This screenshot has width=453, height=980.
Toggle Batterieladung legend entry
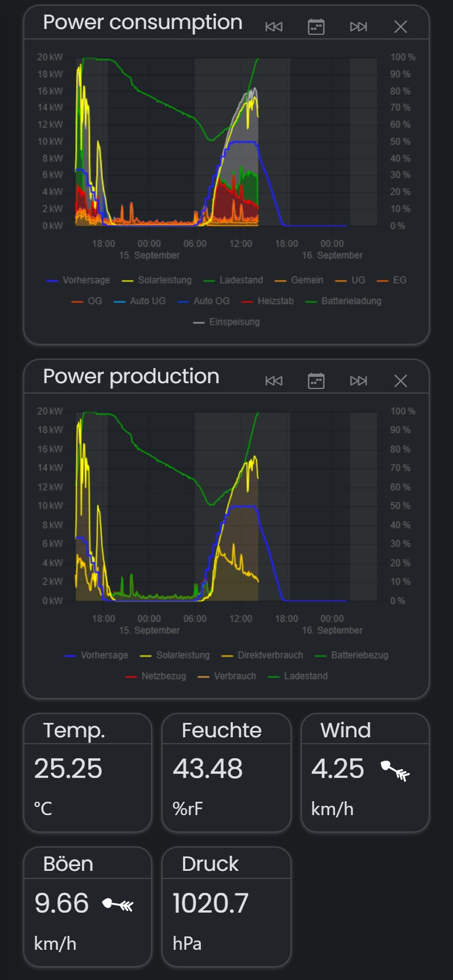click(x=343, y=301)
